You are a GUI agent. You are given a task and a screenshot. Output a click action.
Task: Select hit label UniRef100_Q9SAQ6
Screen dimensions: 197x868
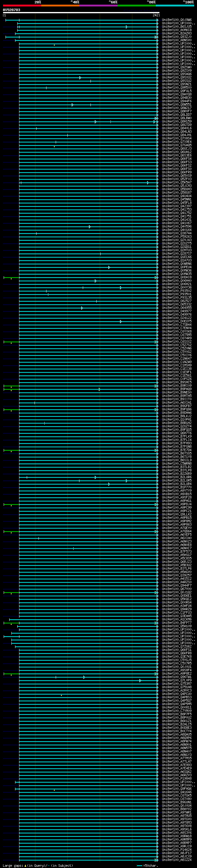pos(177,74)
